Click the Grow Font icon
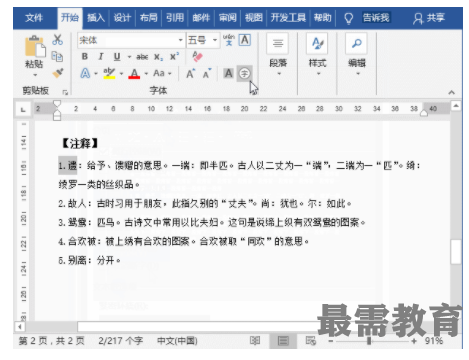Viewport: 469px width, 360px height. click(190, 74)
